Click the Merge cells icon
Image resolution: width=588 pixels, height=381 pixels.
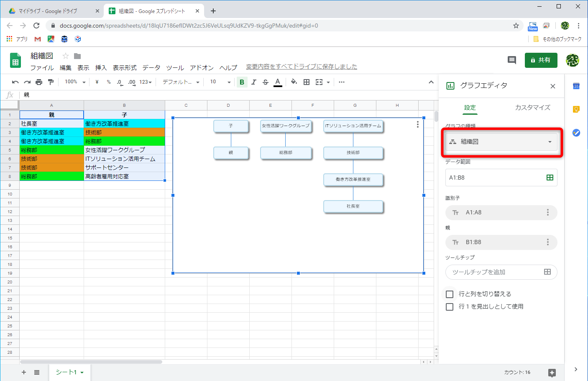[318, 82]
